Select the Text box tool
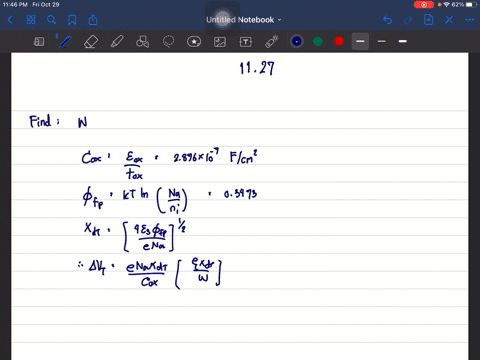The image size is (480, 360). (246, 42)
